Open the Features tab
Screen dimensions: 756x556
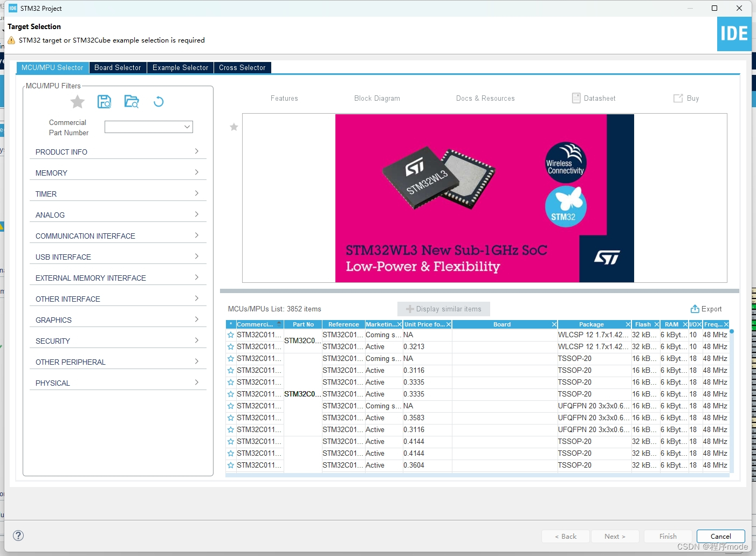click(284, 98)
